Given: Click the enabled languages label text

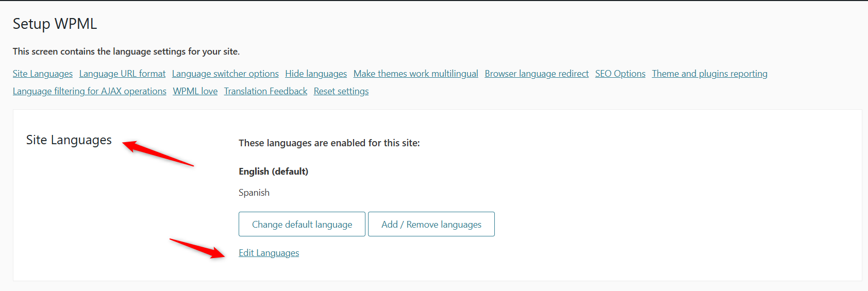Looking at the screenshot, I should pos(329,143).
